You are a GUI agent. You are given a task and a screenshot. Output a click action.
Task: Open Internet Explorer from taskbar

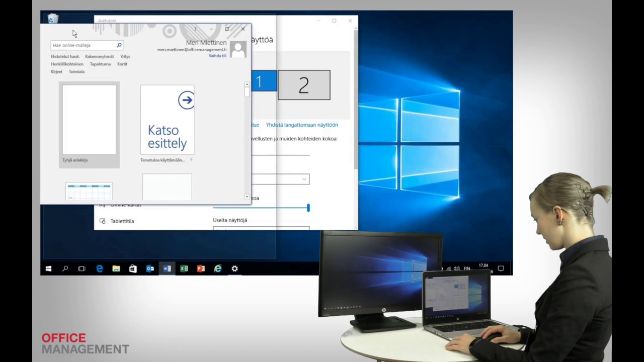point(218,269)
